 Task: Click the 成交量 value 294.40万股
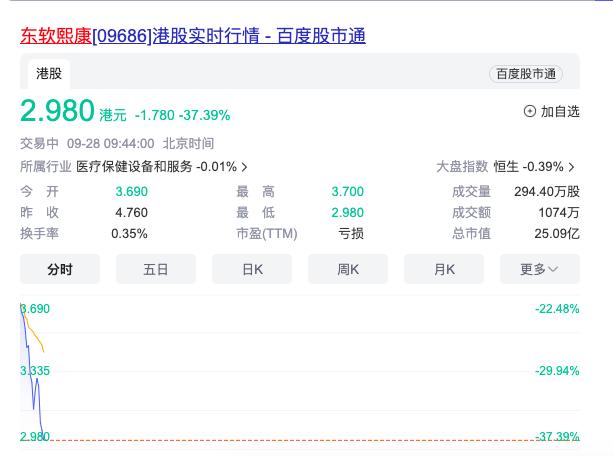click(547, 192)
